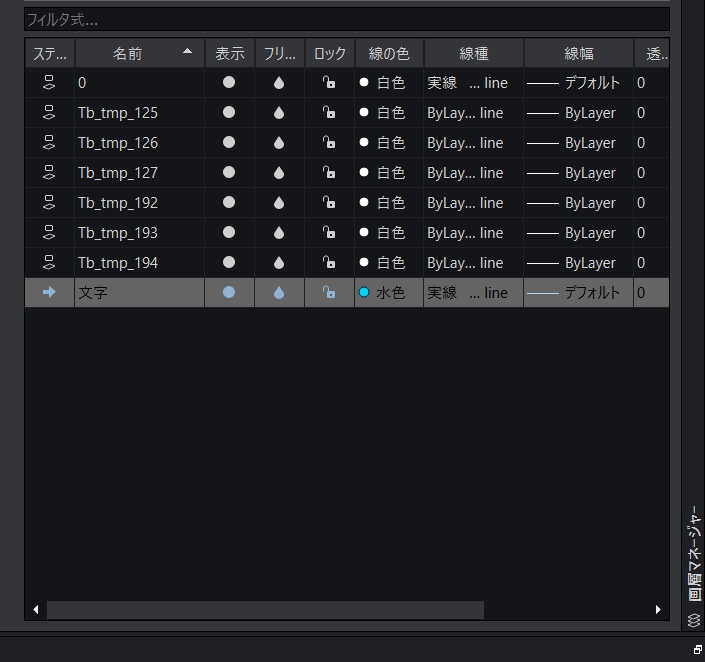705x662 pixels.
Task: Toggle freeze for layer Tb_tmp_193
Action: (x=279, y=233)
